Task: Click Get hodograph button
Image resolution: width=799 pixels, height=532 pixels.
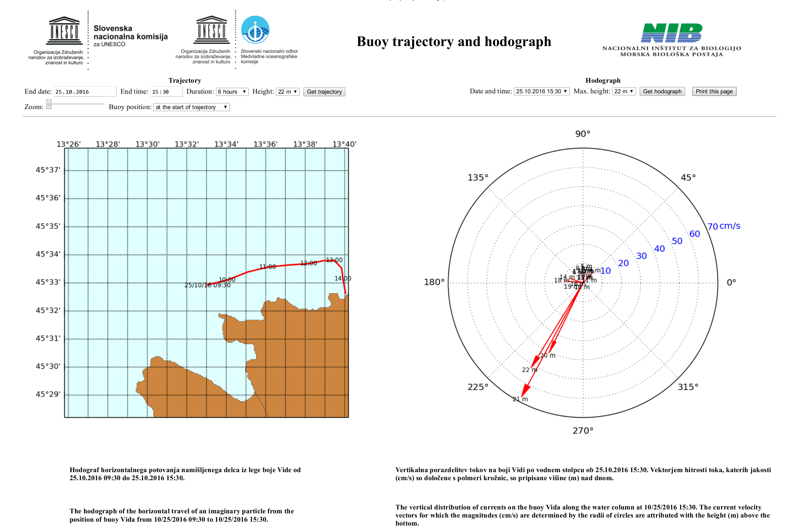Action: click(x=661, y=91)
